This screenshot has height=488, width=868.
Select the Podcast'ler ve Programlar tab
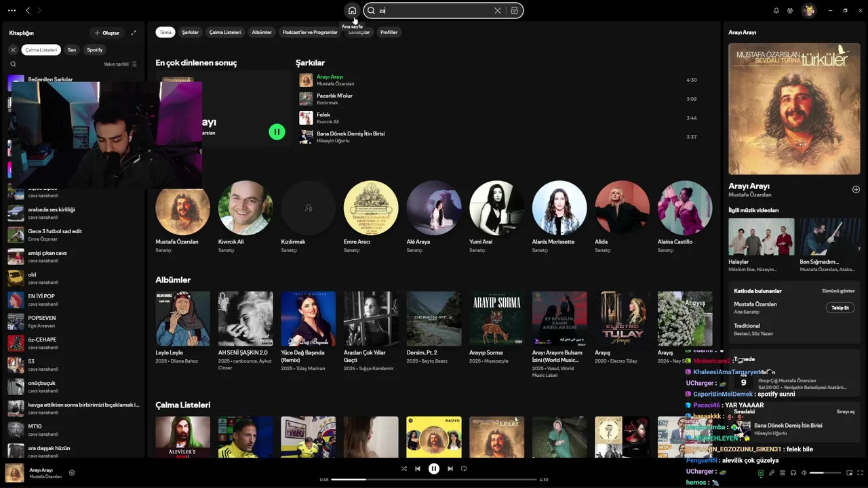[x=310, y=32]
